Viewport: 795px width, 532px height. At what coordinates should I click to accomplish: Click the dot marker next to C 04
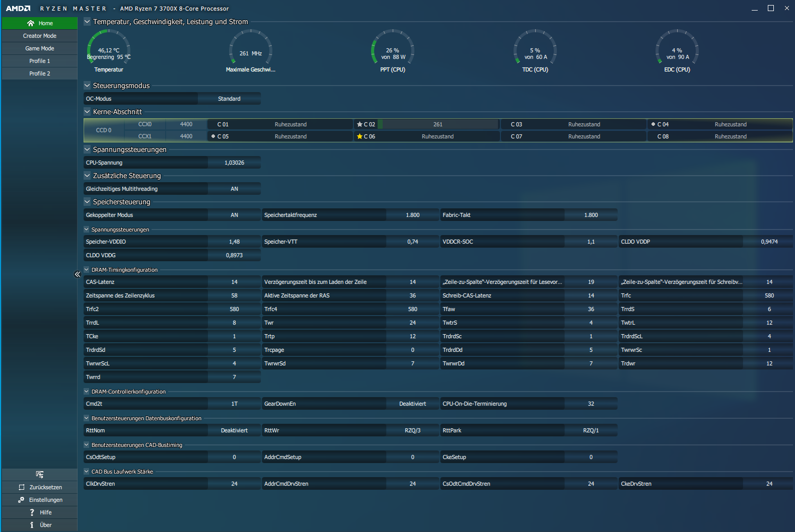(653, 124)
